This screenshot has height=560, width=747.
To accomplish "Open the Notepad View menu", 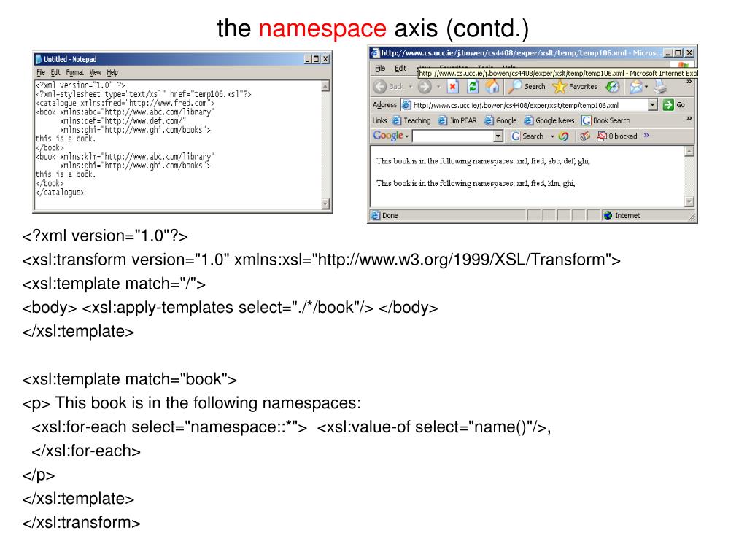I will [x=96, y=72].
